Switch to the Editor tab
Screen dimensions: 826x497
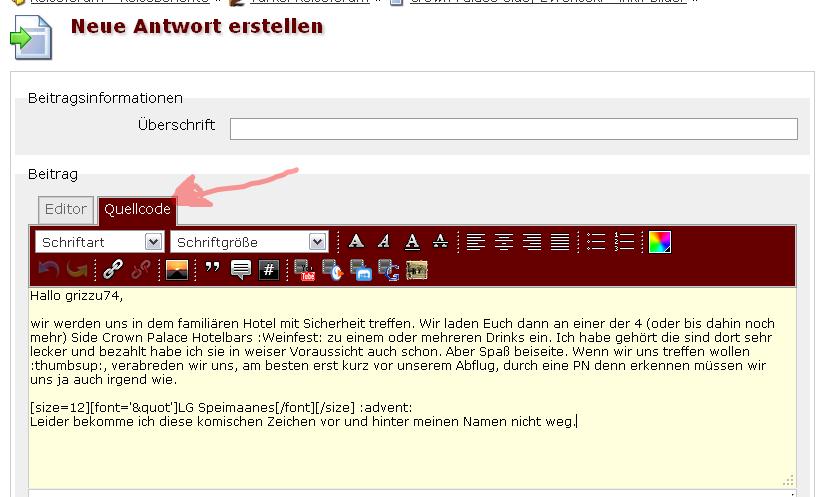[66, 210]
